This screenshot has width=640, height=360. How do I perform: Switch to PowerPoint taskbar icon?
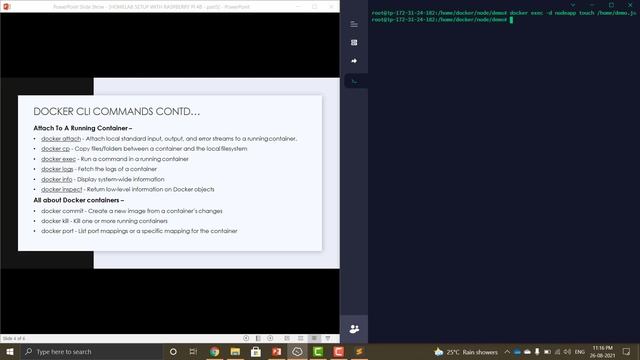coord(277,351)
